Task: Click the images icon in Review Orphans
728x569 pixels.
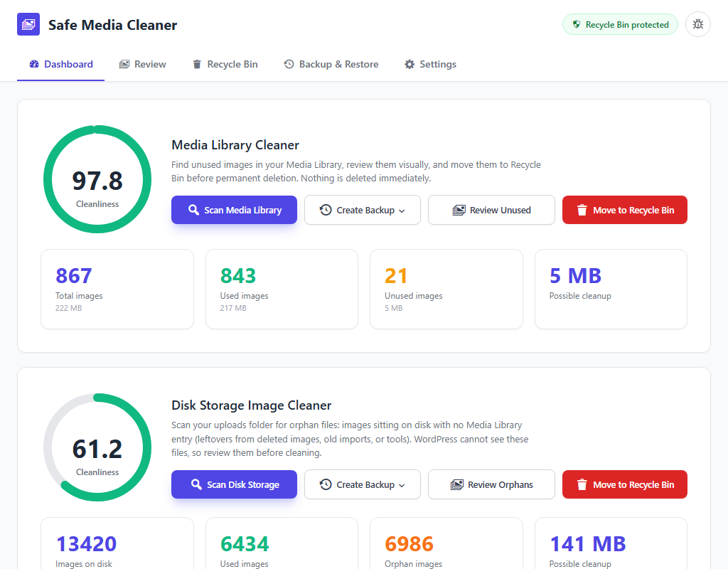Action: [x=457, y=484]
